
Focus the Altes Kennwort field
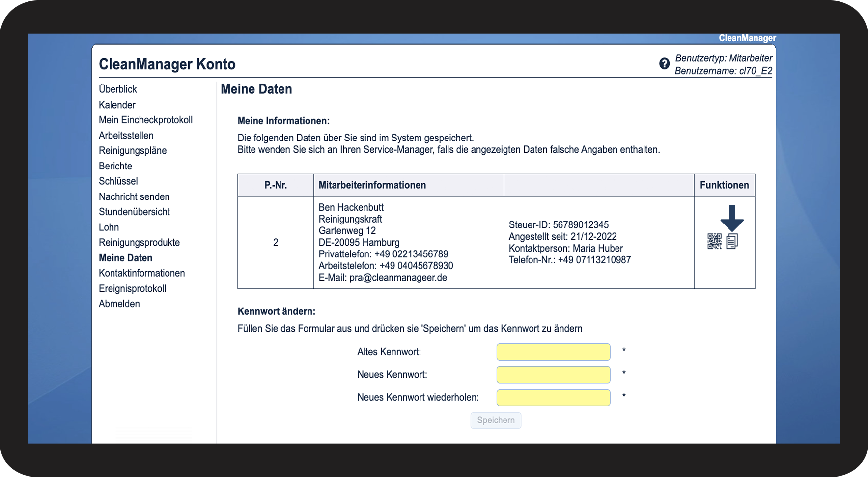point(553,352)
